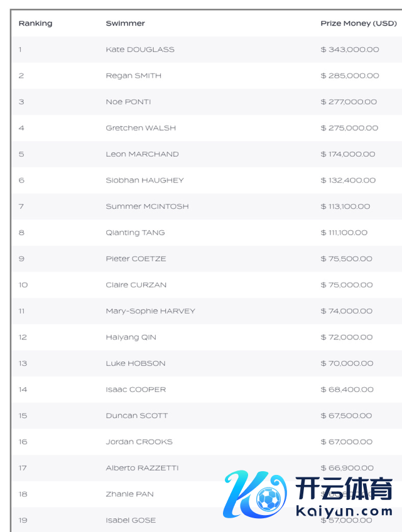Select Mary-Sophie HARVEY entry
Screen dimensions: 402x532
pos(150,311)
